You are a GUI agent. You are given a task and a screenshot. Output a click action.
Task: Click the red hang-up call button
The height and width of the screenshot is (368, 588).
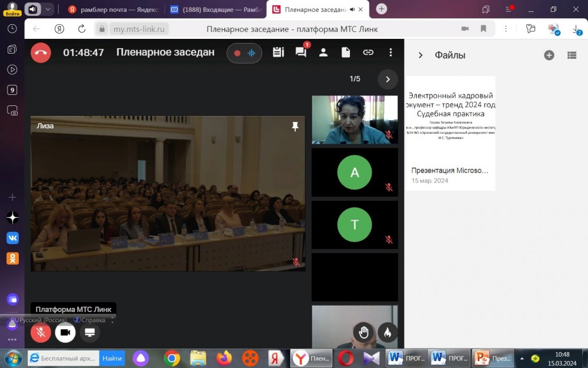(41, 52)
